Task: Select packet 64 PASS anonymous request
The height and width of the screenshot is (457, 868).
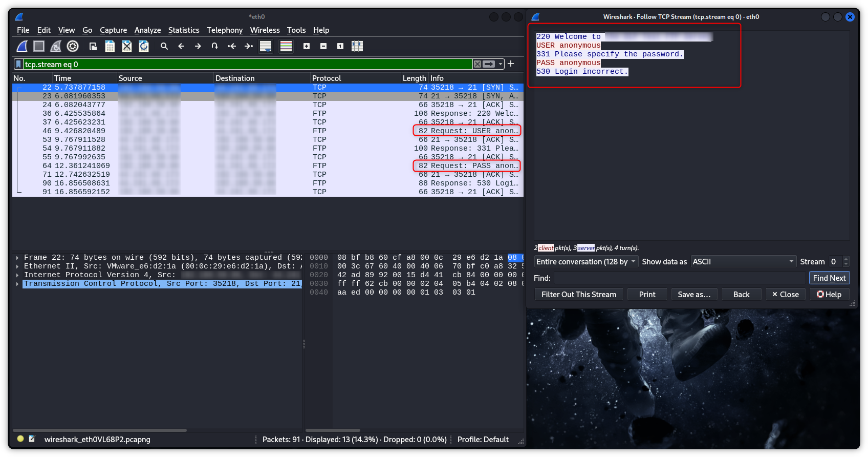Action: 268,165
